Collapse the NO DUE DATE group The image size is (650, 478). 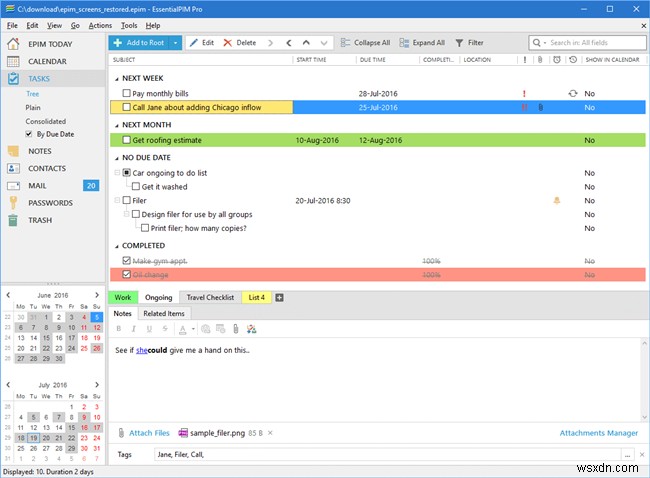(116, 158)
